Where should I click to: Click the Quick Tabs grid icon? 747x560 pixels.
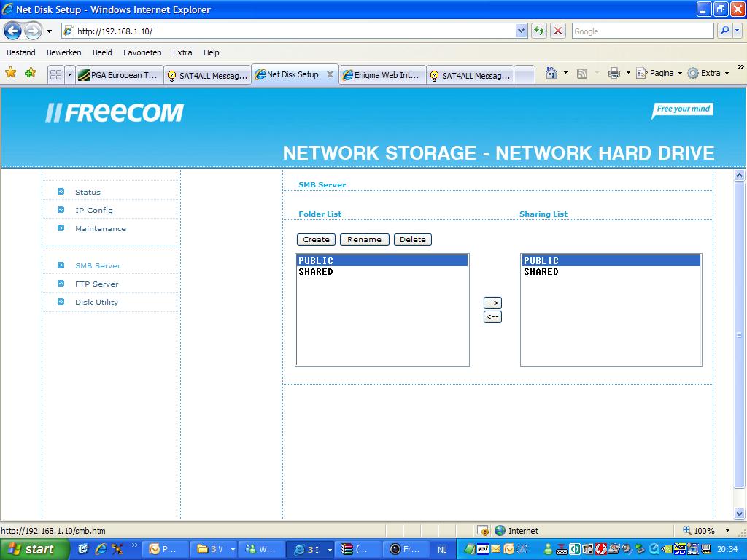pyautogui.click(x=55, y=75)
